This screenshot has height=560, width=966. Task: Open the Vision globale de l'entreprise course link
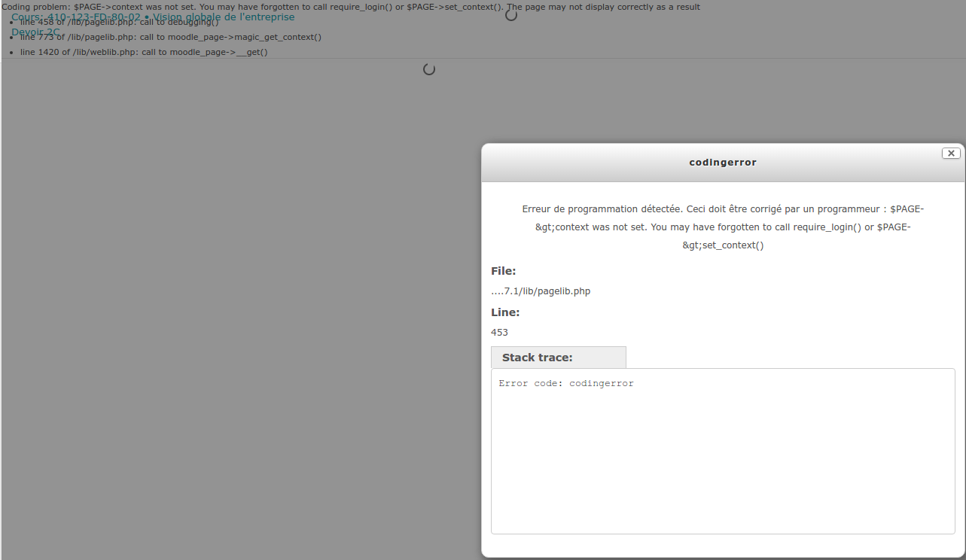[x=224, y=17]
